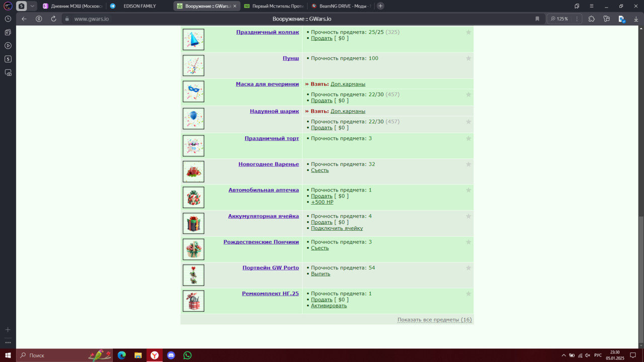The height and width of the screenshot is (362, 644).
Task: Close the Вооружение GWars tab
Action: [234, 6]
